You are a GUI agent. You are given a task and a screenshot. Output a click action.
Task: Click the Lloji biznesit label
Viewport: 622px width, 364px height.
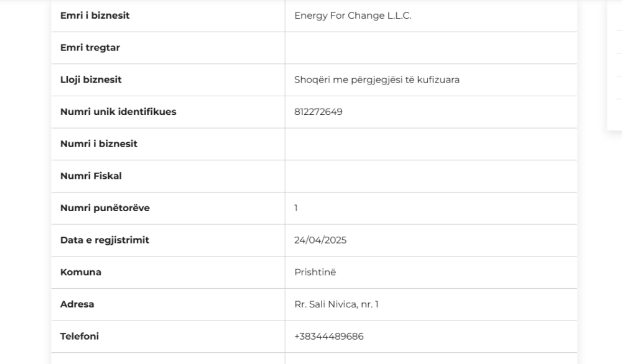(91, 80)
